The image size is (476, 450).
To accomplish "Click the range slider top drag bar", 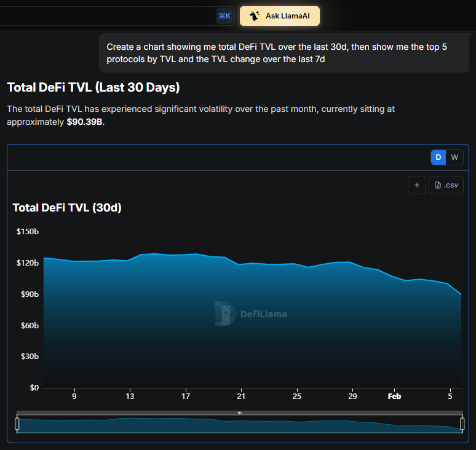I will 239,412.
